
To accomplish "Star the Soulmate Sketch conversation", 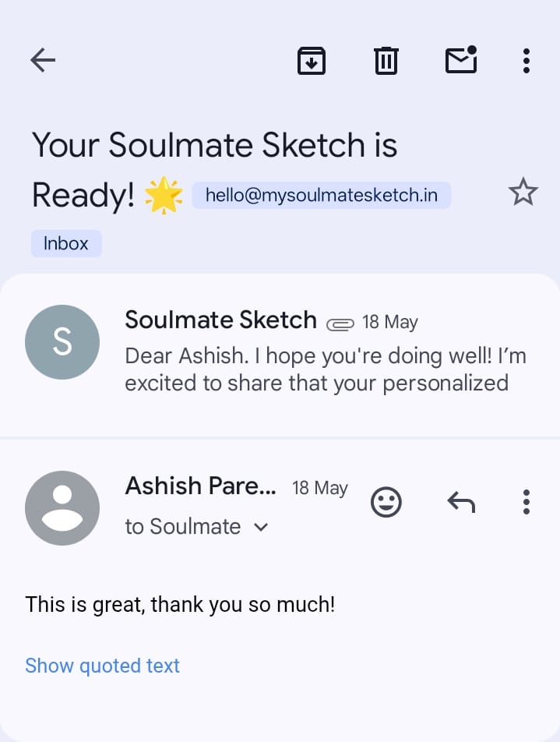I will [523, 192].
